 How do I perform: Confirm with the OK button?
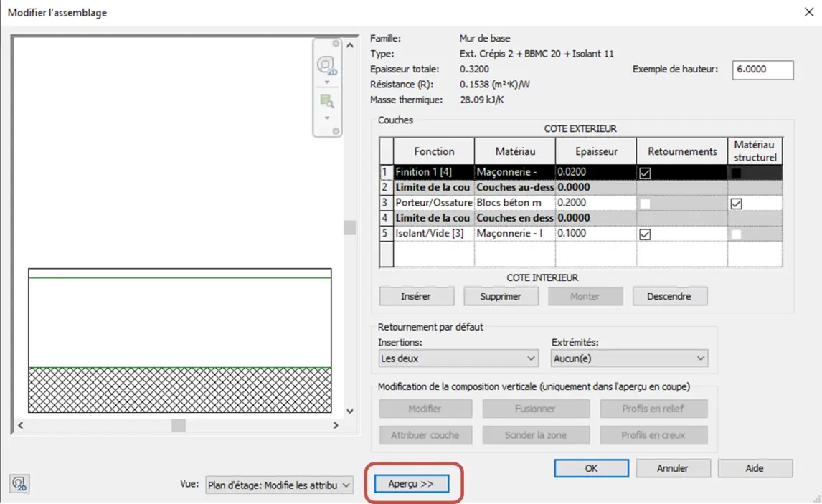pyautogui.click(x=591, y=468)
